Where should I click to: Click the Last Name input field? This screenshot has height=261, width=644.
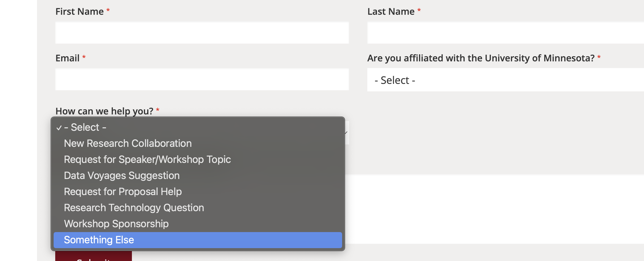505,33
